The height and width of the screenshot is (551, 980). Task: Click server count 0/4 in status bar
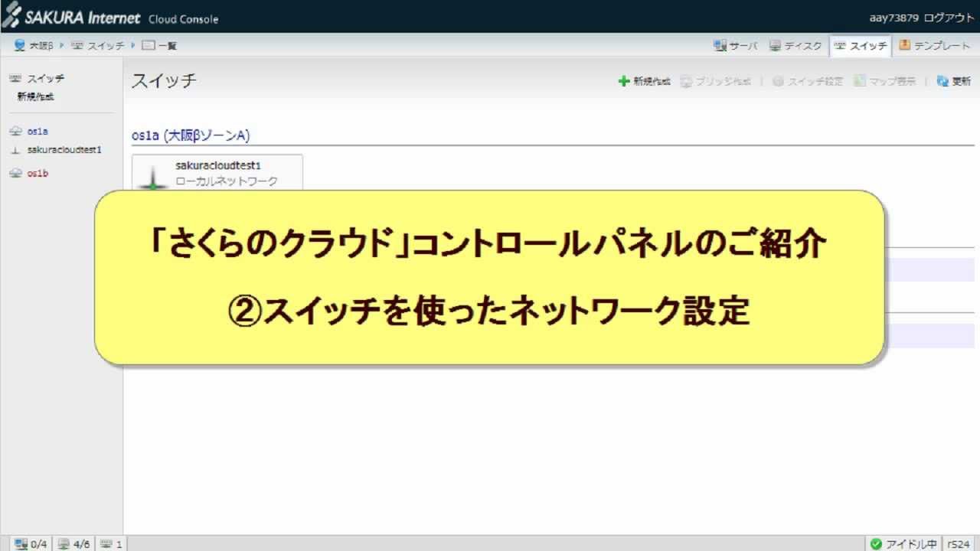point(32,544)
